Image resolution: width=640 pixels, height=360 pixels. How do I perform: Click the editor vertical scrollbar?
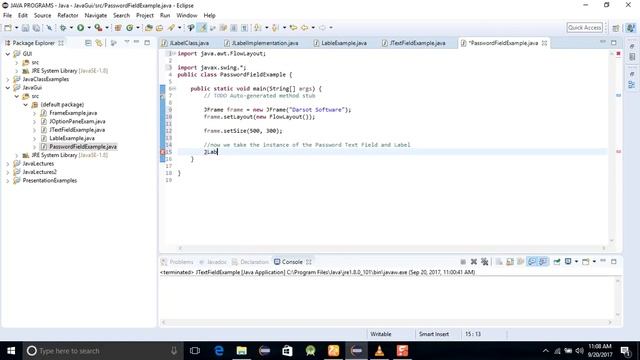click(x=611, y=147)
